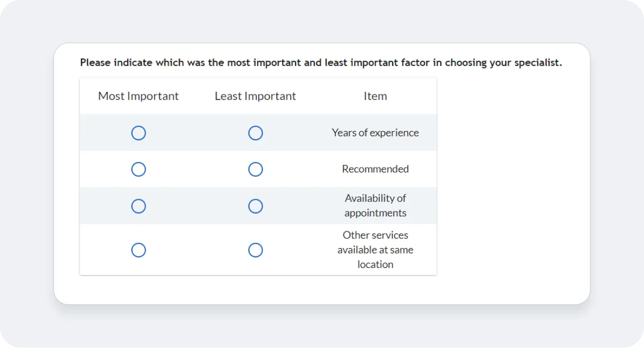Click the 'Years of experience' row label

[375, 133]
